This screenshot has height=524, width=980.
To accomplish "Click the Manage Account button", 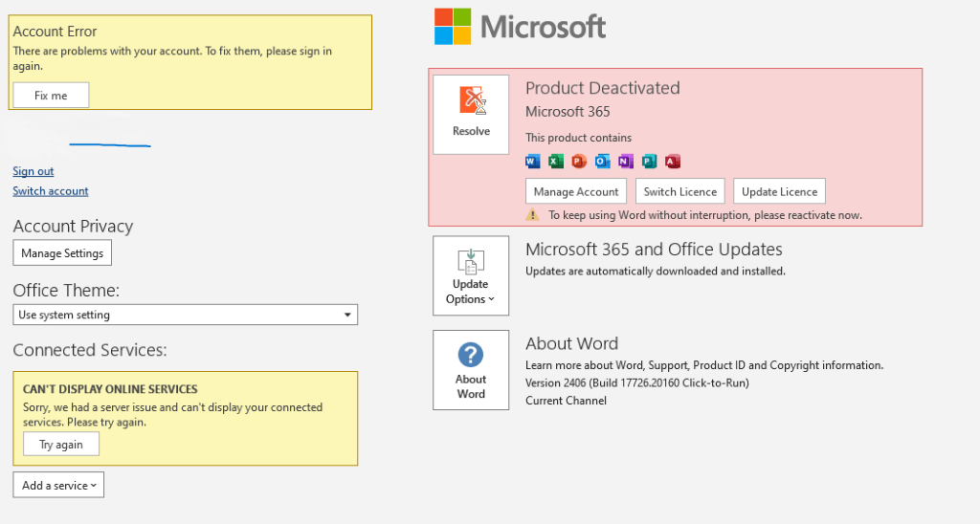I will 576,191.
